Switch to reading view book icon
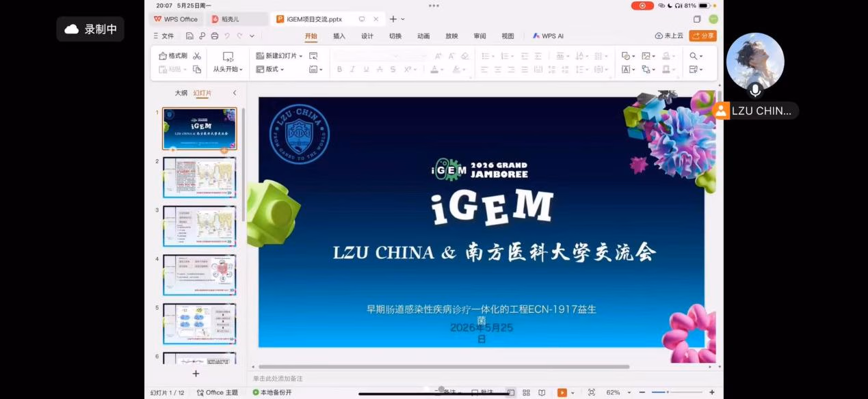The height and width of the screenshot is (399, 868). (542, 393)
